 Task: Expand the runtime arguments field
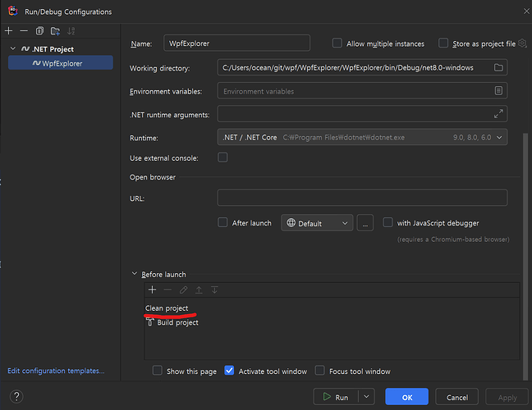pos(498,114)
